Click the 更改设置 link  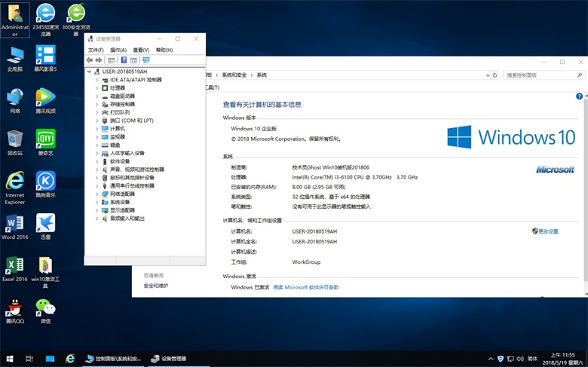[548, 231]
